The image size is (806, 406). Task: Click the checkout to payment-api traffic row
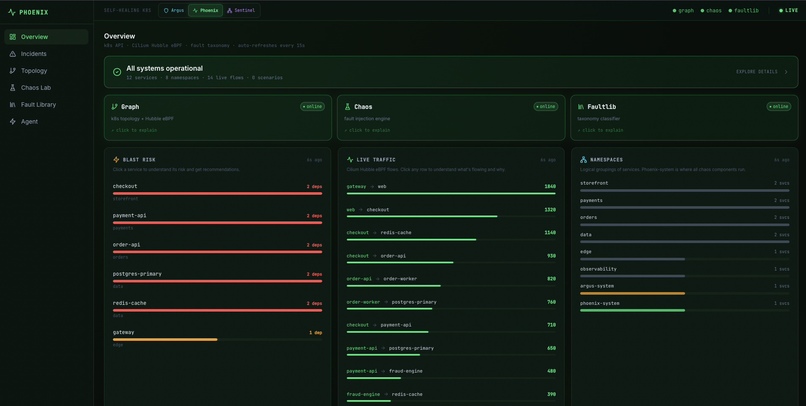tap(451, 328)
